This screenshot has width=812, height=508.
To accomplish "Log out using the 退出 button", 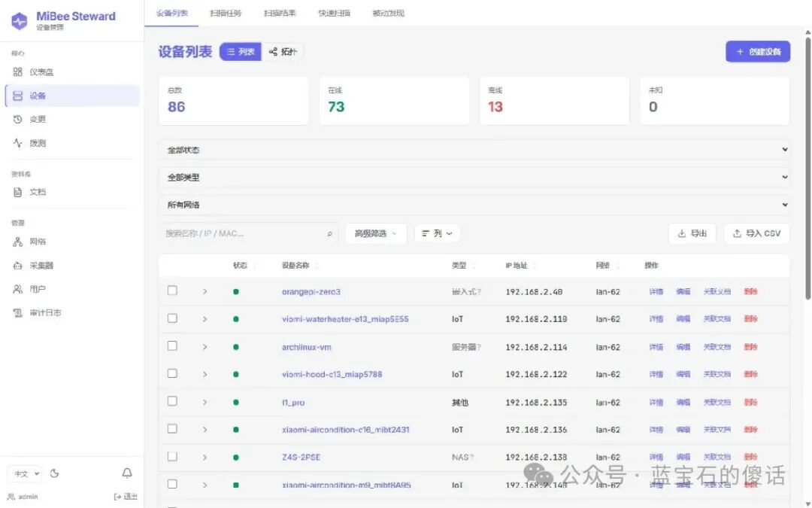I will pyautogui.click(x=126, y=497).
